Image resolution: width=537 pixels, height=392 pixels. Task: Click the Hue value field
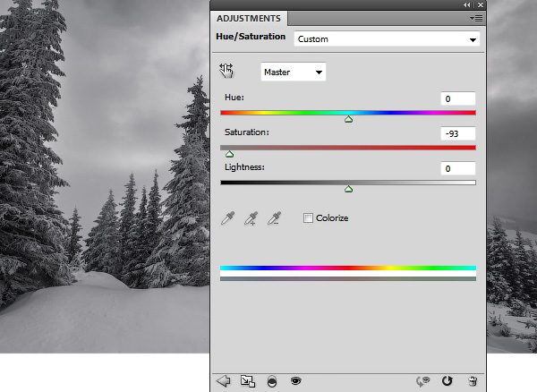tap(458, 98)
